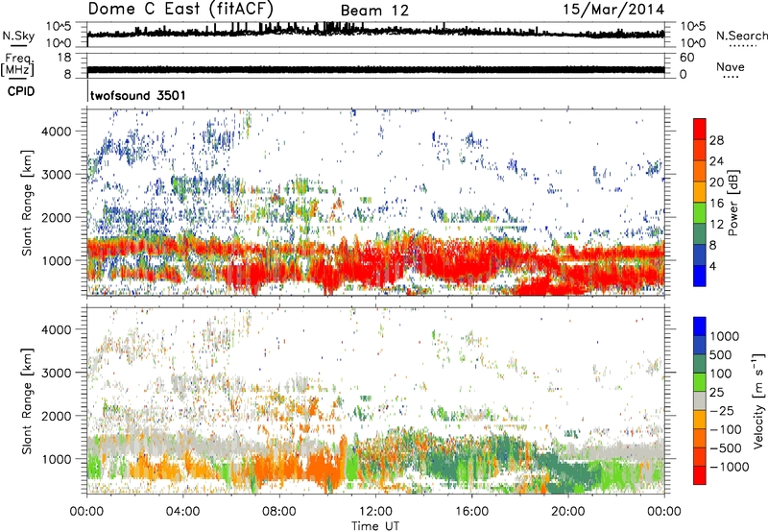Click the power panel 'Slant Range [km]' label

click(27, 203)
